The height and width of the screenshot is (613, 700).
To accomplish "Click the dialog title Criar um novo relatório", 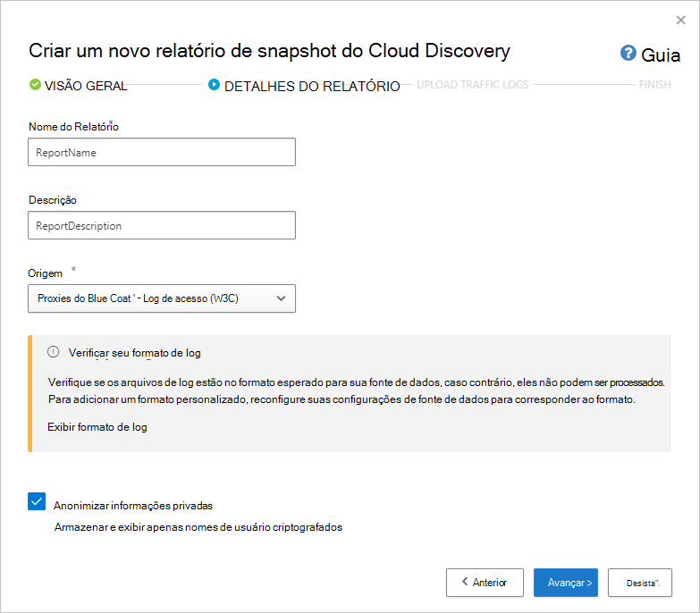I will click(269, 51).
